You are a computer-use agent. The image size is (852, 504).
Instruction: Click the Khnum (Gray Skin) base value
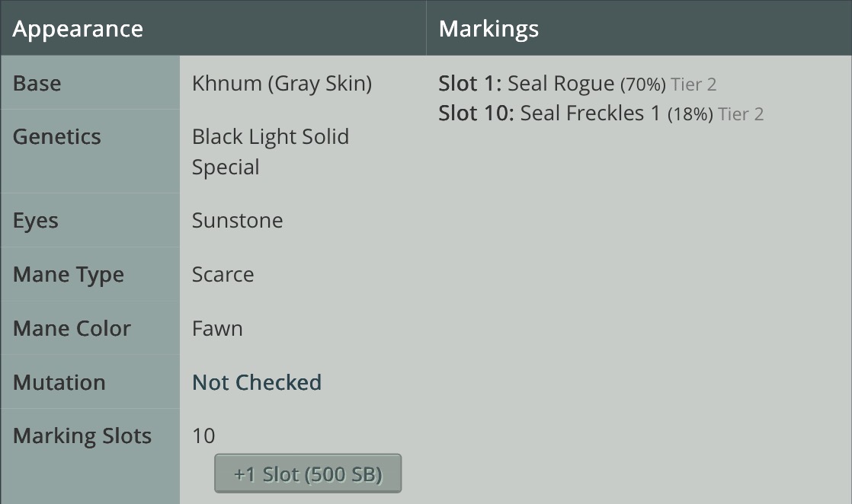(282, 84)
